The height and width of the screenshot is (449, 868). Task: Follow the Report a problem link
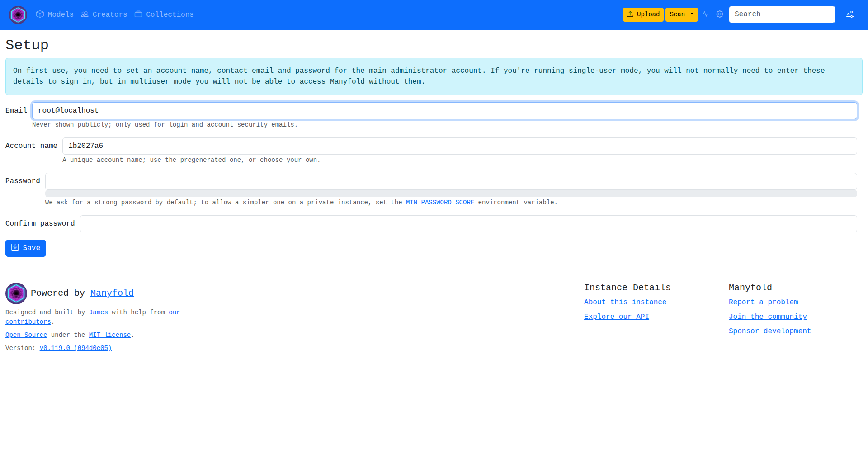[763, 302]
